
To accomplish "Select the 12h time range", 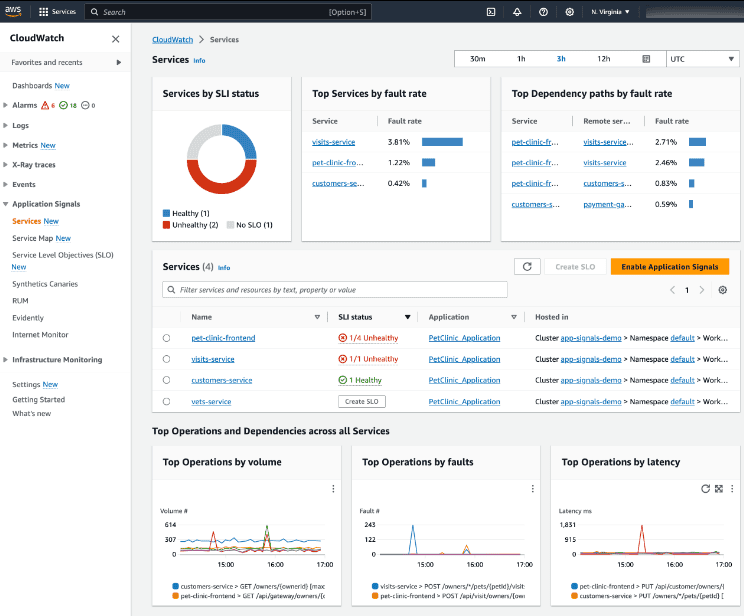I will [x=604, y=59].
